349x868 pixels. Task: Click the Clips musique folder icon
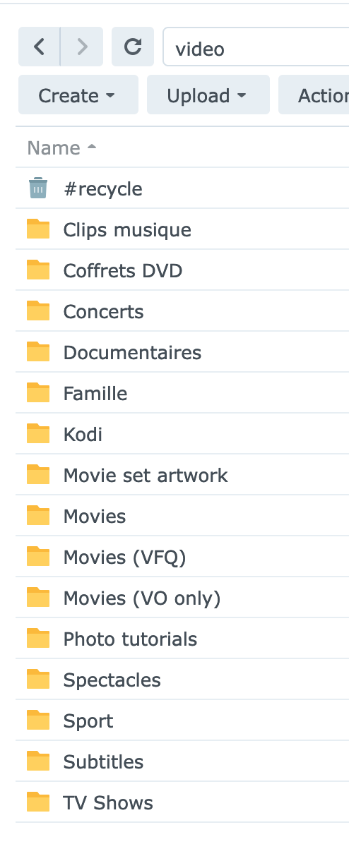[x=38, y=229]
